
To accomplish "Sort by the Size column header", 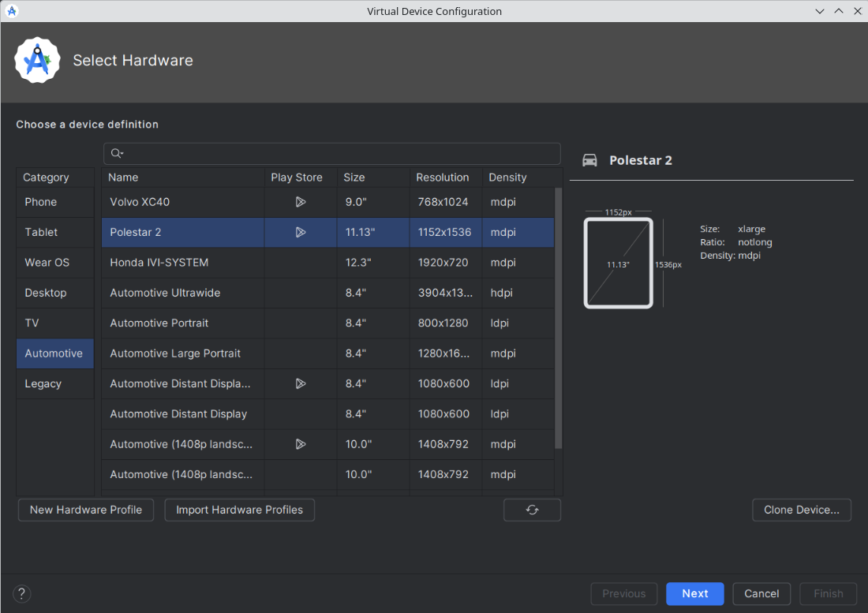I will coord(373,178).
